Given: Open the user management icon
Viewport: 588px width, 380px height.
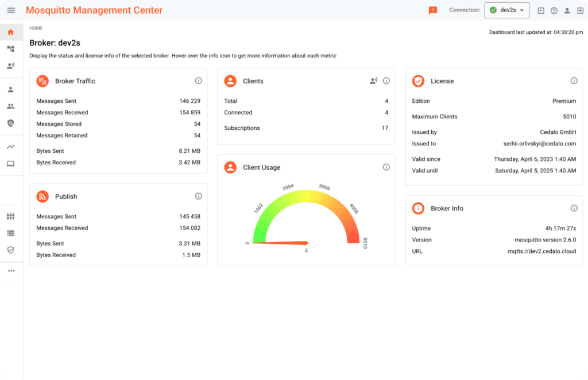Looking at the screenshot, I should [11, 89].
